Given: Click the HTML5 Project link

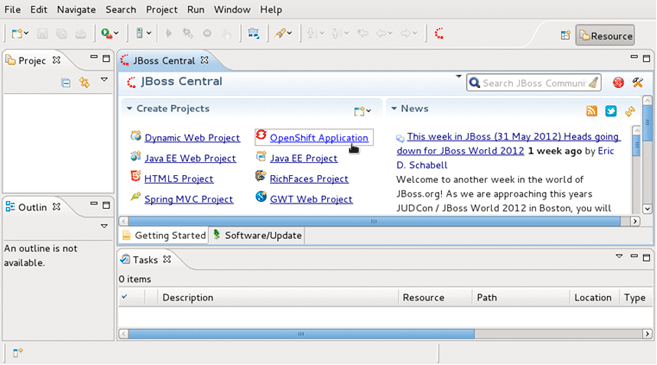Looking at the screenshot, I should pyautogui.click(x=179, y=179).
